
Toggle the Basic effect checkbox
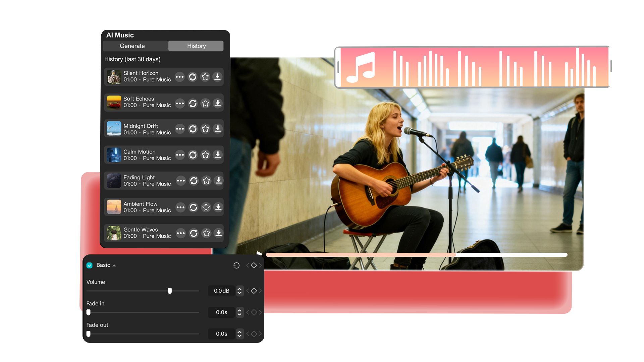pos(89,265)
